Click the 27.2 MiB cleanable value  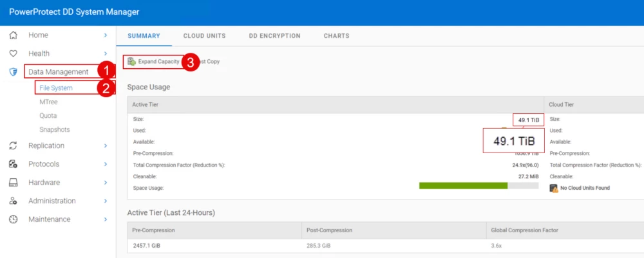pyautogui.click(x=529, y=176)
